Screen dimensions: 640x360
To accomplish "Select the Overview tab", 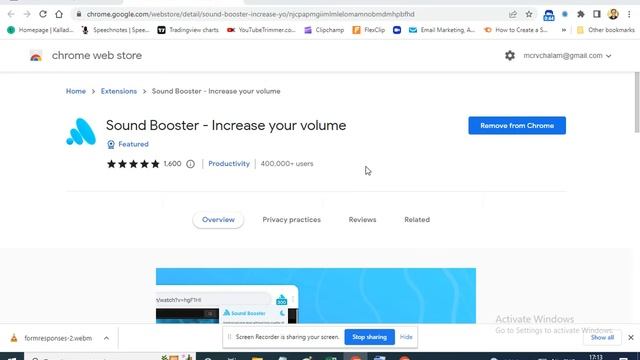I will coord(218,220).
